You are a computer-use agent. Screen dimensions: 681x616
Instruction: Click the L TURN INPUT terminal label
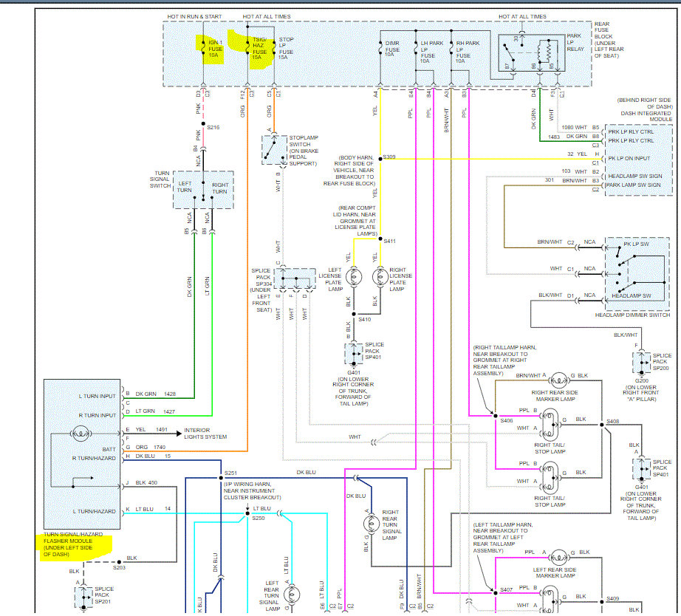(97, 396)
